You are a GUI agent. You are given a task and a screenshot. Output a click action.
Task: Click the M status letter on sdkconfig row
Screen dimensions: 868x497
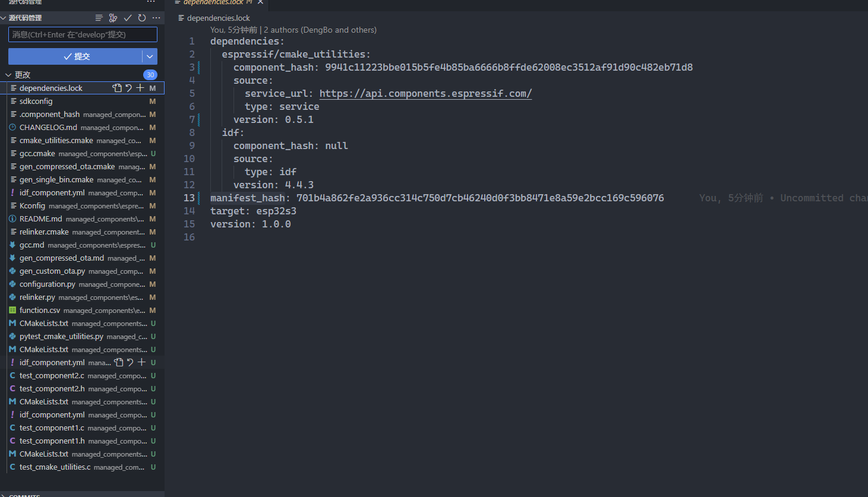click(153, 101)
